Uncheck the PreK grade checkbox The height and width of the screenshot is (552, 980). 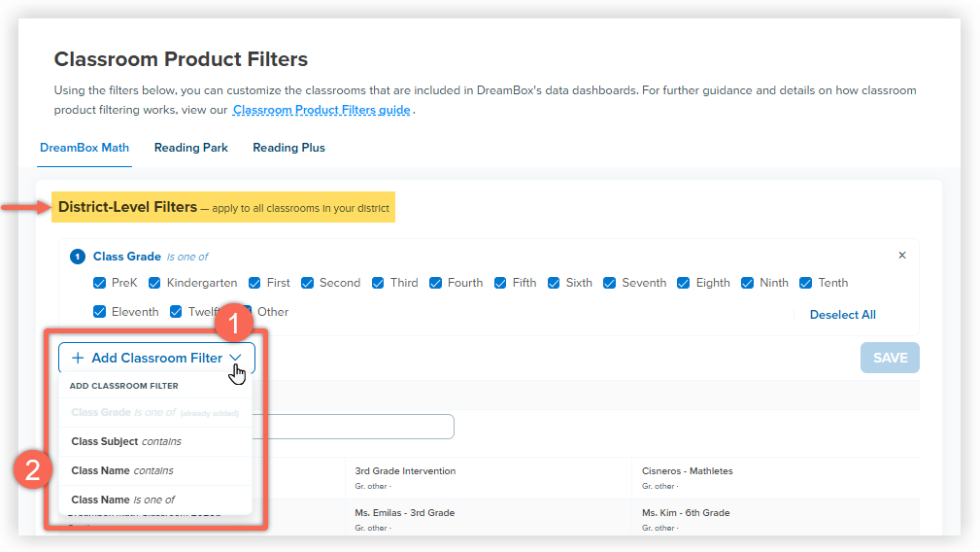[99, 283]
